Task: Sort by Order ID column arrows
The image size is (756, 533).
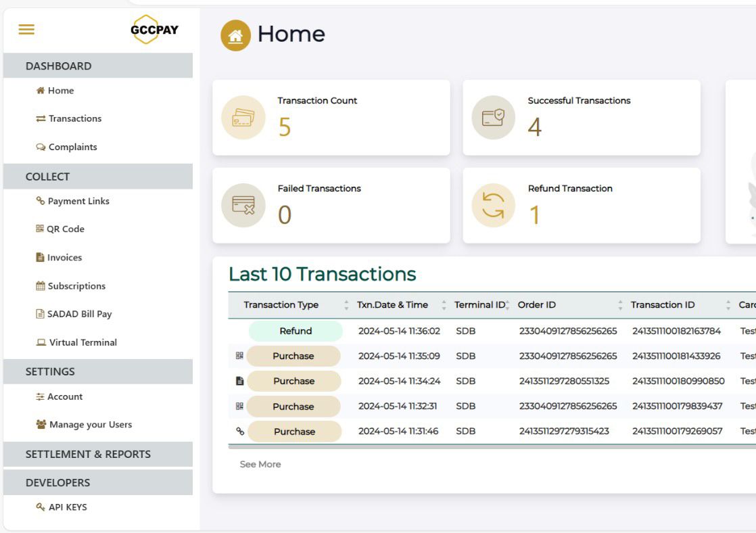Action: click(x=620, y=305)
